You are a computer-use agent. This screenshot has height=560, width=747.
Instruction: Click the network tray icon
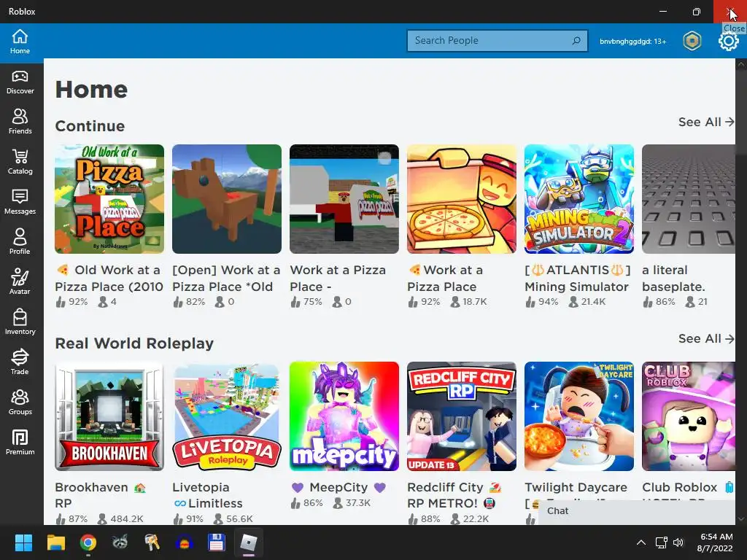point(661,542)
